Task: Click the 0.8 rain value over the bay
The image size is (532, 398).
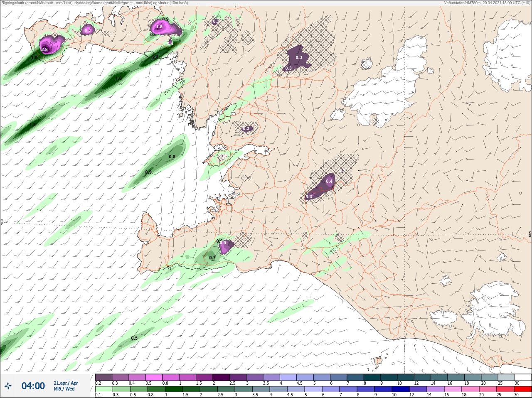Action: (172, 157)
